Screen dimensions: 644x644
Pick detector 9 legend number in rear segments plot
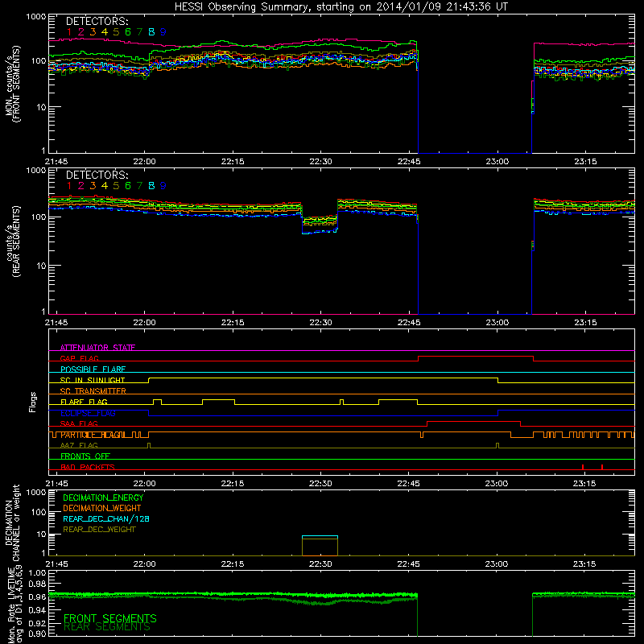pos(163,186)
